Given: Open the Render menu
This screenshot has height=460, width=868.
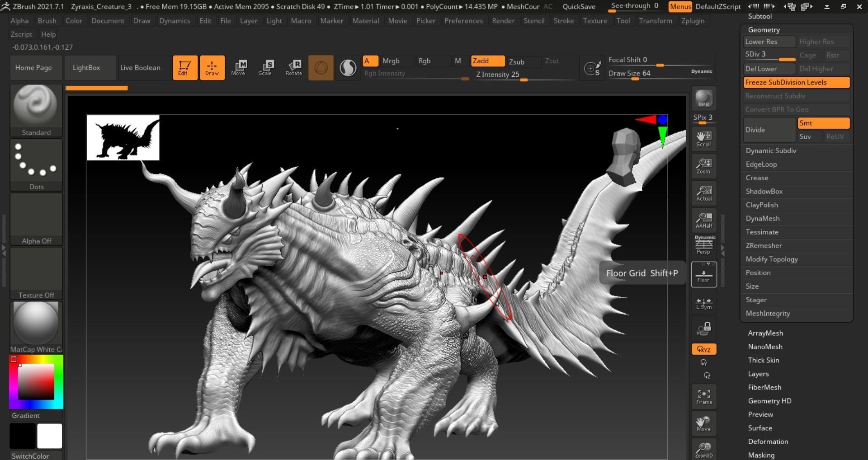Looking at the screenshot, I should click(503, 21).
